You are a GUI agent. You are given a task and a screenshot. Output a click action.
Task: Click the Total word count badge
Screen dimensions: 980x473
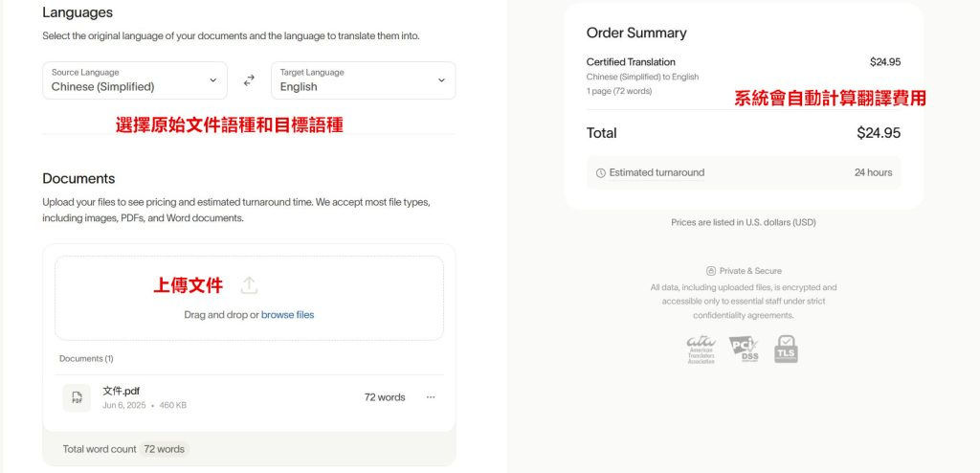(x=164, y=449)
